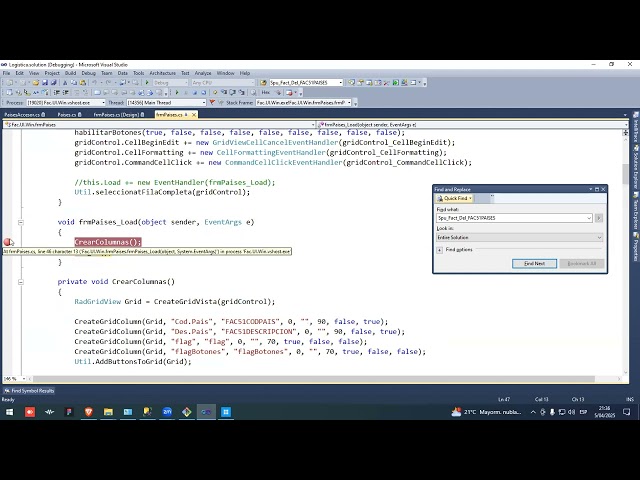This screenshot has height=480, width=640.
Task: Expand the Find what history dropdown
Action: coord(589,218)
